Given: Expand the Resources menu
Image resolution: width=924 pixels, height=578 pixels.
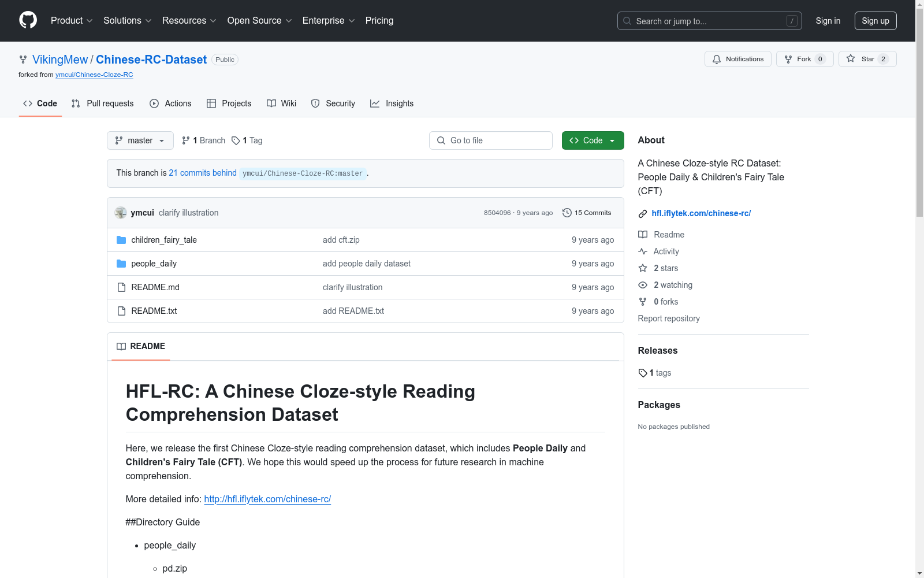Looking at the screenshot, I should pyautogui.click(x=189, y=20).
